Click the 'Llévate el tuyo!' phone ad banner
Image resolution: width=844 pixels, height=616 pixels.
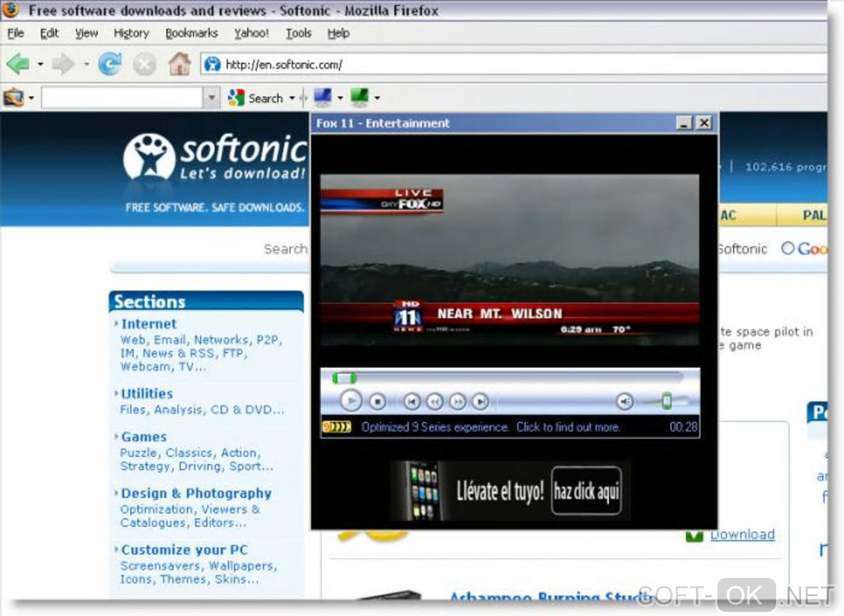click(510, 490)
